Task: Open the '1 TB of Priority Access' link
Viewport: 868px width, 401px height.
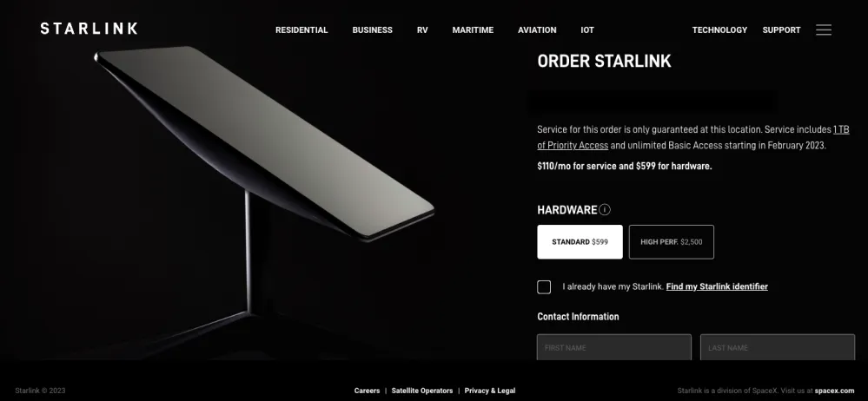Action: [x=693, y=137]
